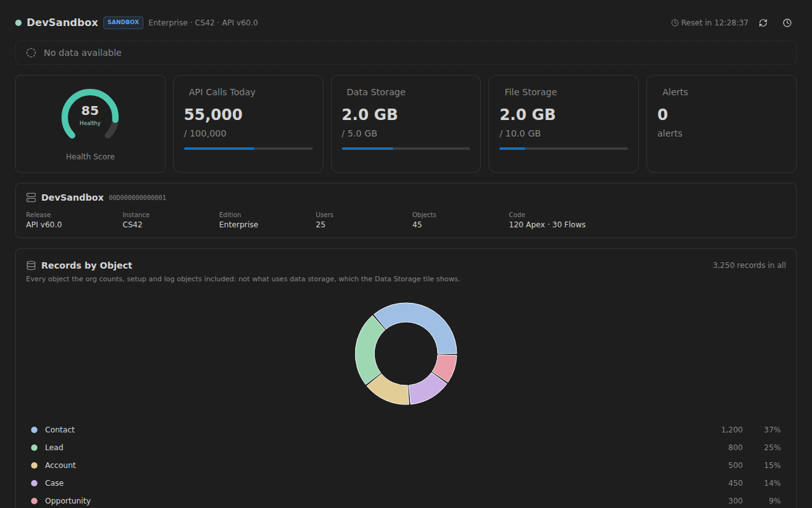Select the Account legend label
The width and height of the screenshot is (812, 508).
tap(60, 465)
